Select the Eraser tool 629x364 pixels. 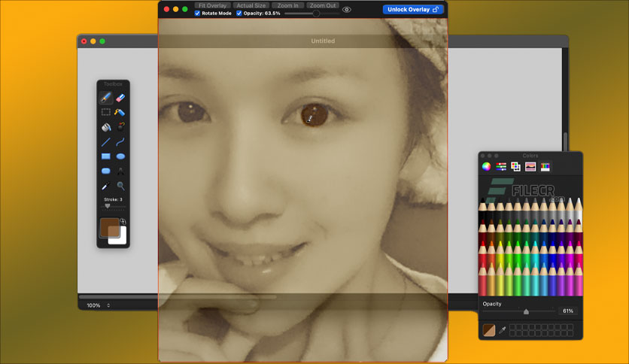pos(120,98)
